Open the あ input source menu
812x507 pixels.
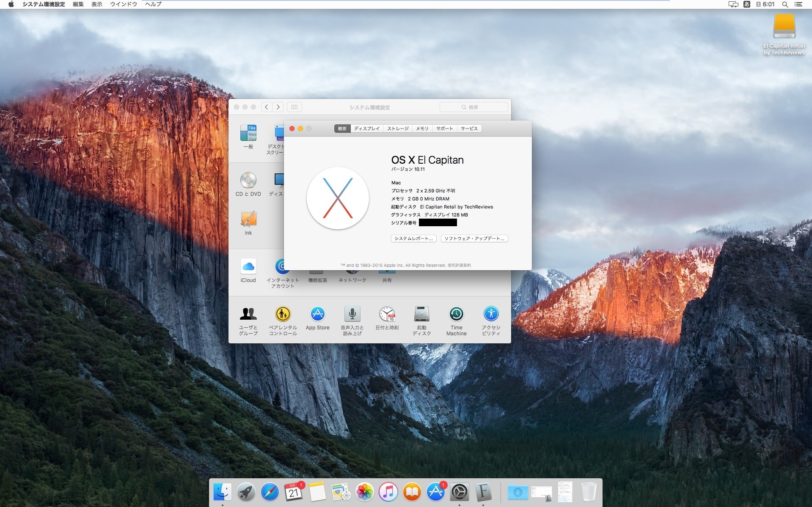coord(747,4)
